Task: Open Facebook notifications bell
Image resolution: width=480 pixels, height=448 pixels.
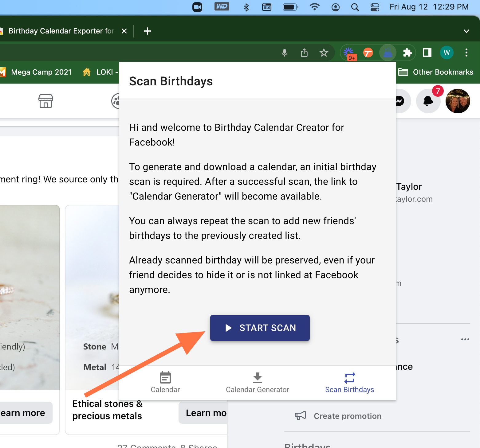Action: pyautogui.click(x=428, y=101)
